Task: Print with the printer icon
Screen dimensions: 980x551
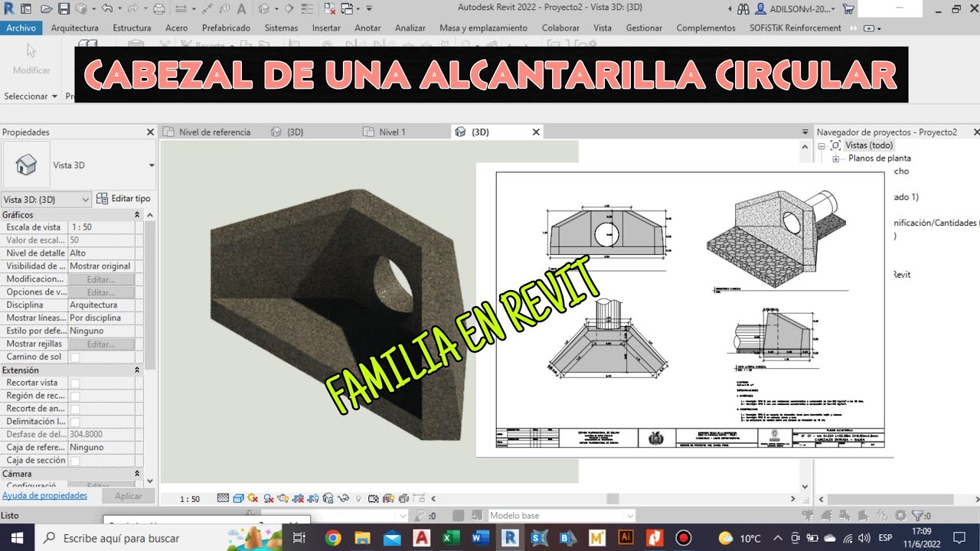Action: (x=158, y=8)
